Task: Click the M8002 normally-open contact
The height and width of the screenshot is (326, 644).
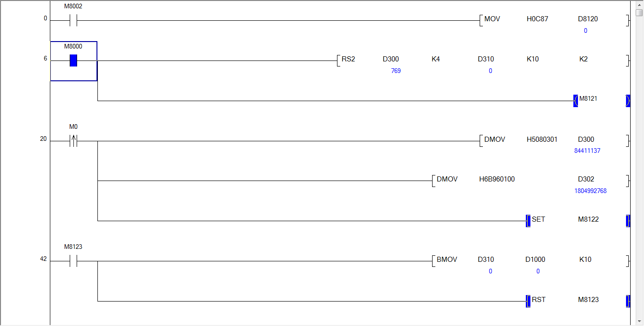Action: [x=73, y=20]
